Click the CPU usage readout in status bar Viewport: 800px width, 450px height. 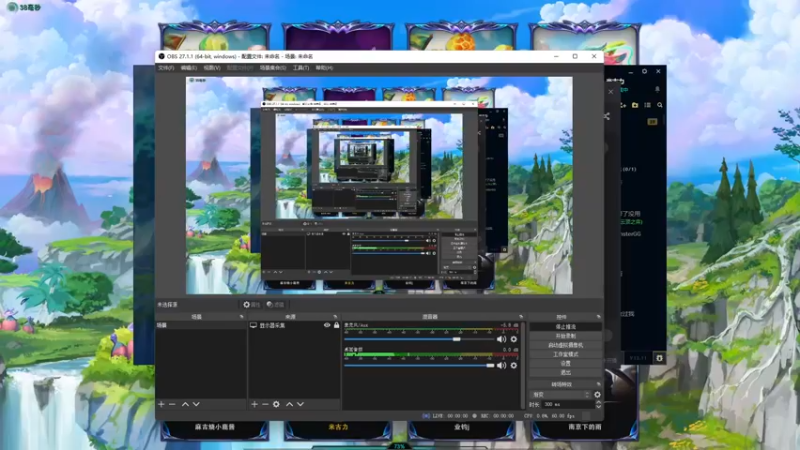coord(549,416)
